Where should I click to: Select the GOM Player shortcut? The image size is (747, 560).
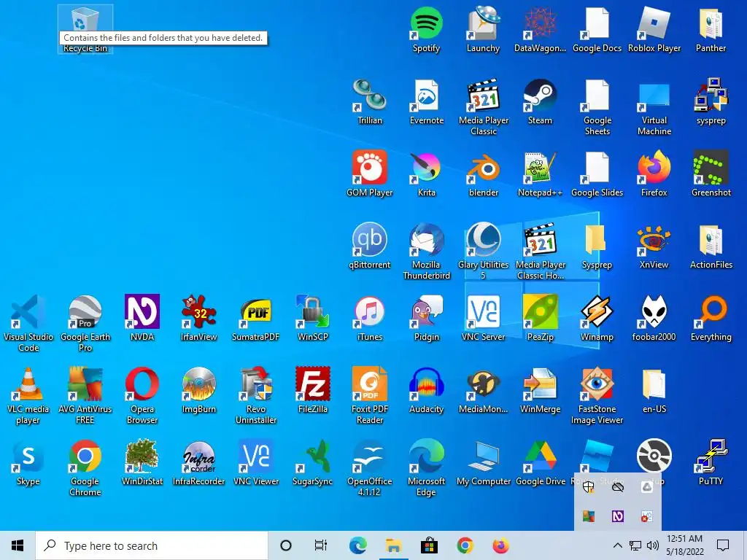pos(370,174)
